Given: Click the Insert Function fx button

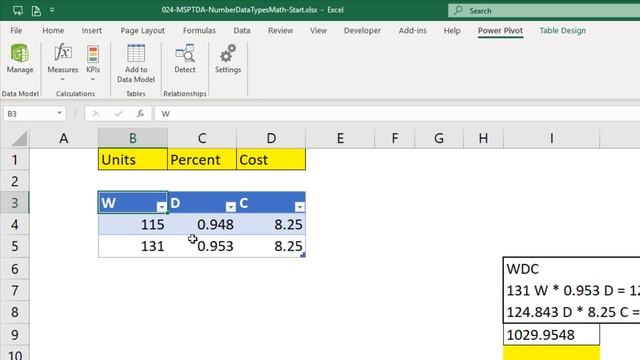Looking at the screenshot, I should [x=140, y=114].
